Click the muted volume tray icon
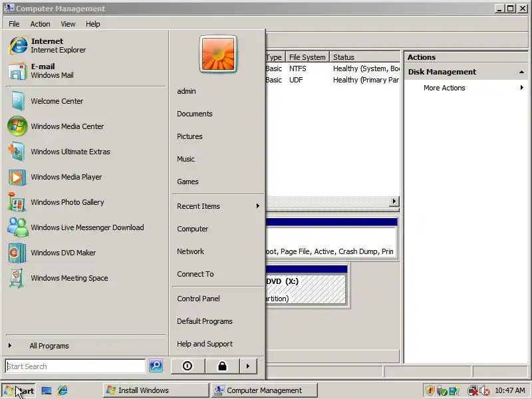 (x=485, y=391)
